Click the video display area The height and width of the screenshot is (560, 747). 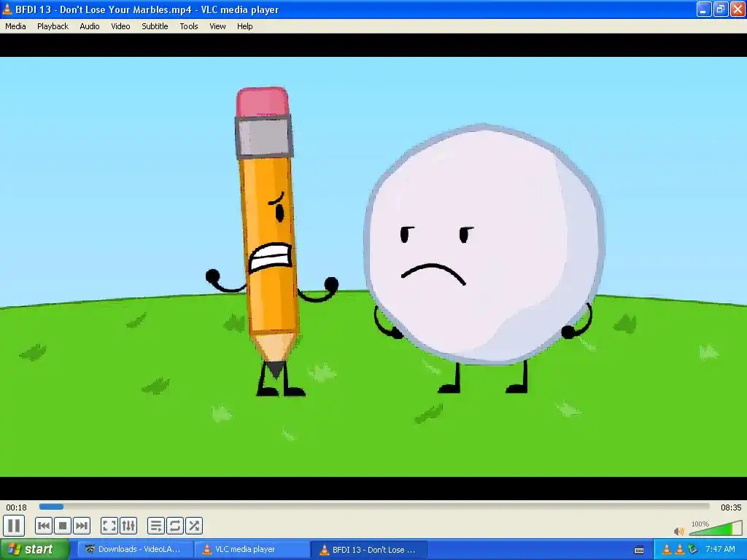373,267
